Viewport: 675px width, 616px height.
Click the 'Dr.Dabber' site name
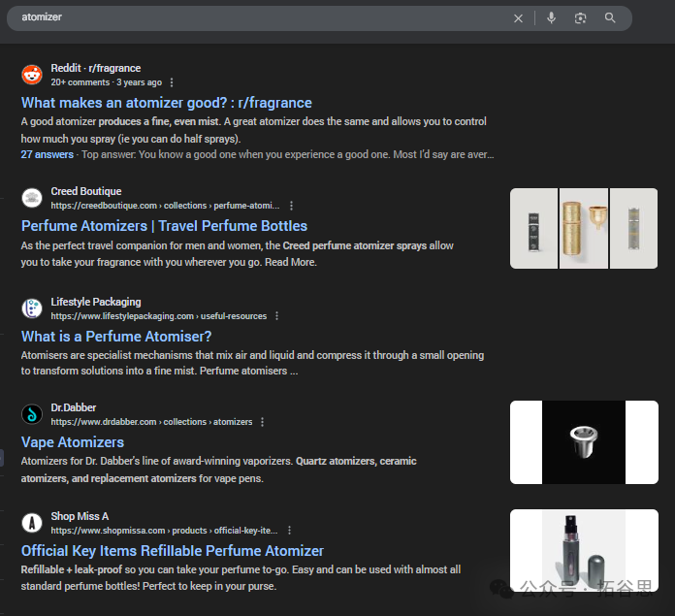pyautogui.click(x=73, y=407)
